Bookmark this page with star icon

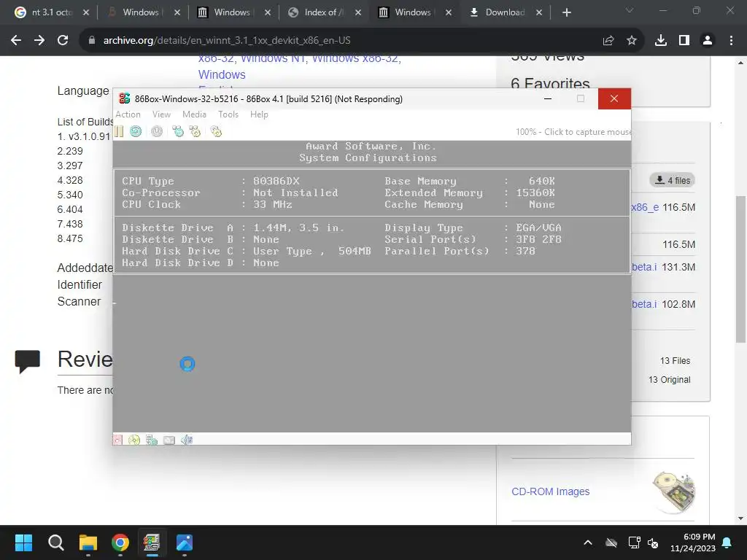(x=632, y=41)
